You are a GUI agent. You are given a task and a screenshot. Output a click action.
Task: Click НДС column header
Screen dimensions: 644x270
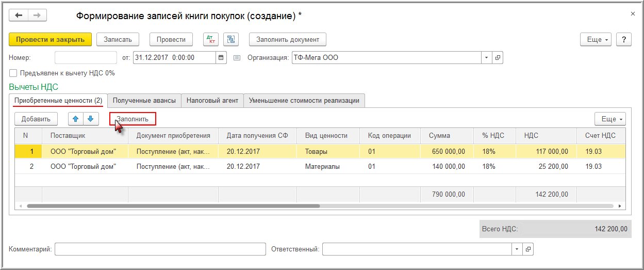(547, 136)
